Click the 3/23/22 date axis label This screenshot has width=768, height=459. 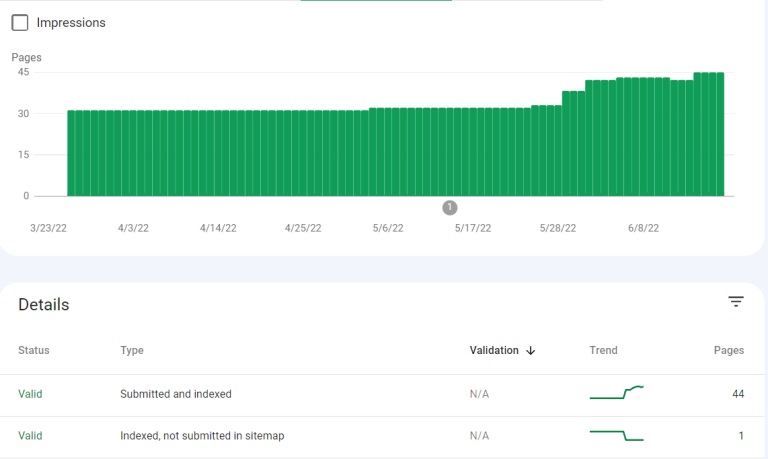48,228
